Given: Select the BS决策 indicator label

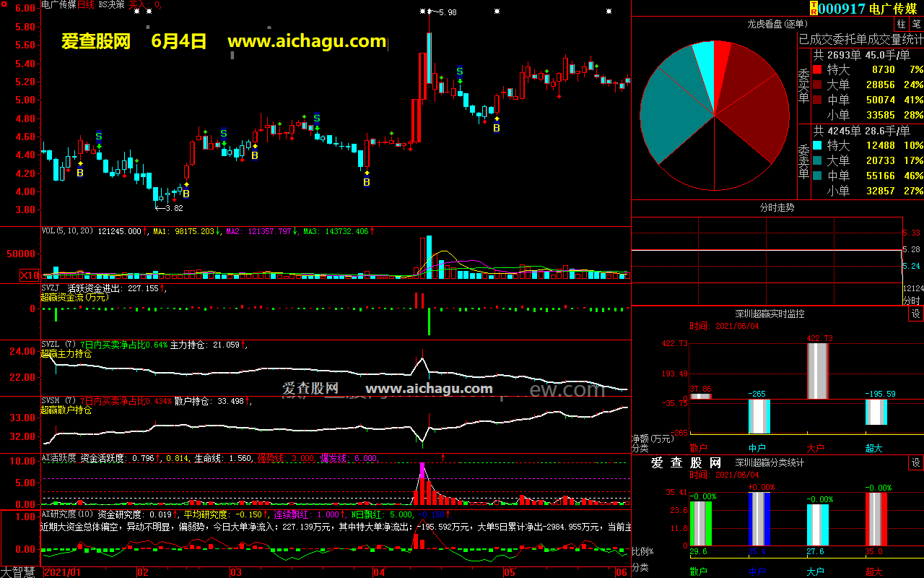Looking at the screenshot, I should click(111, 5).
